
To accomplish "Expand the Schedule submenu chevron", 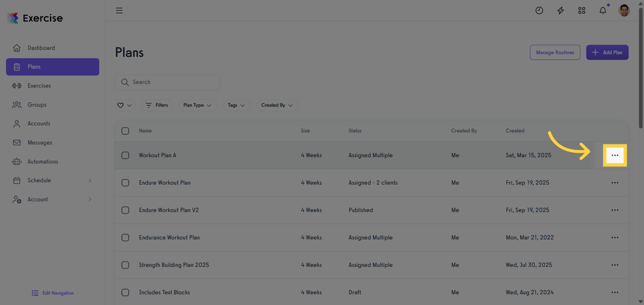I will [x=90, y=180].
